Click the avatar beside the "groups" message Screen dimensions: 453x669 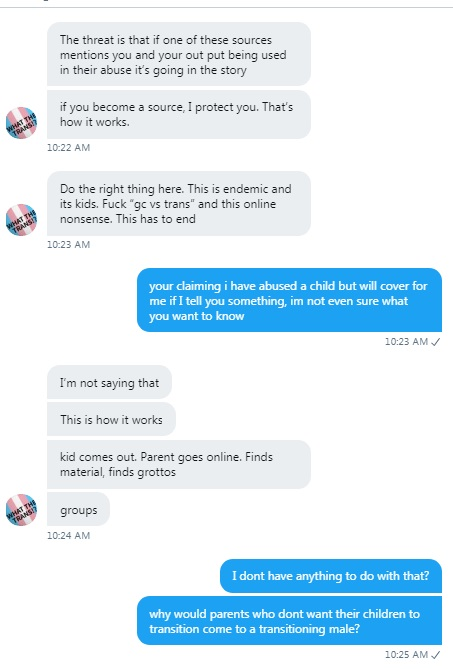click(21, 510)
